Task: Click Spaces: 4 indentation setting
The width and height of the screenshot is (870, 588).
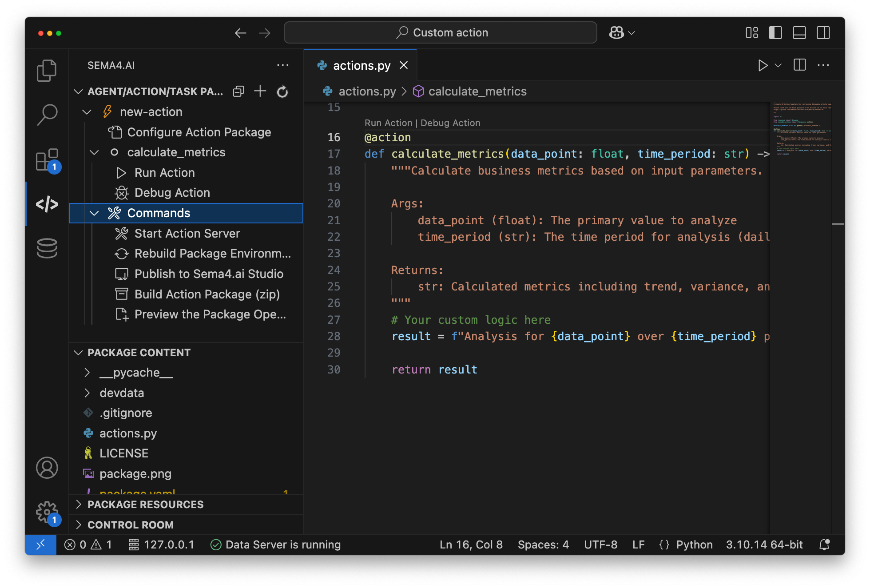Action: 543,545
